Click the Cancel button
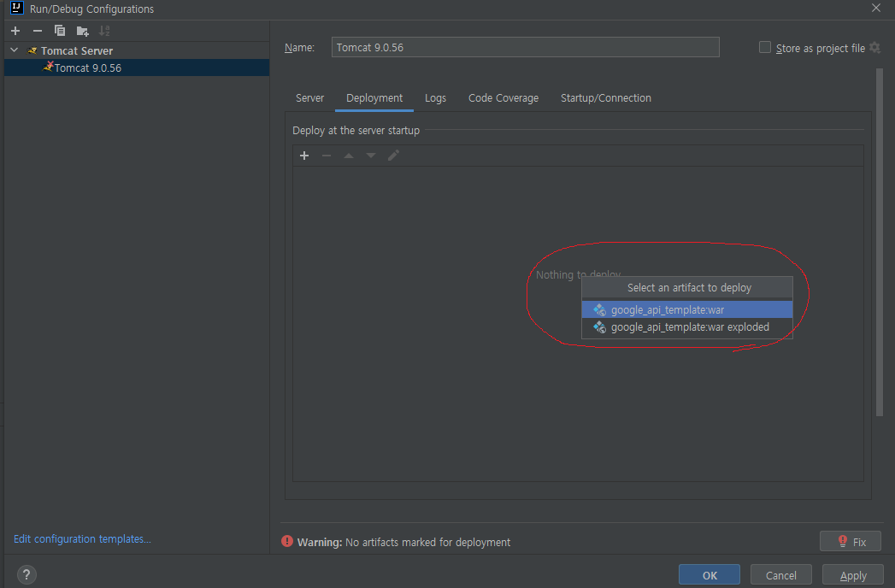Viewport: 895px width, 588px height. (780, 575)
